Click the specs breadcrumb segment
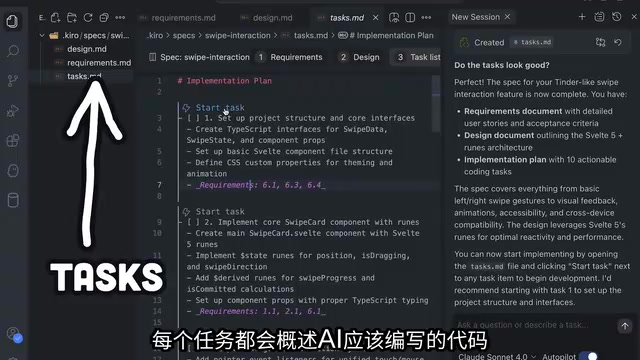This screenshot has height=360, width=640. (x=184, y=36)
